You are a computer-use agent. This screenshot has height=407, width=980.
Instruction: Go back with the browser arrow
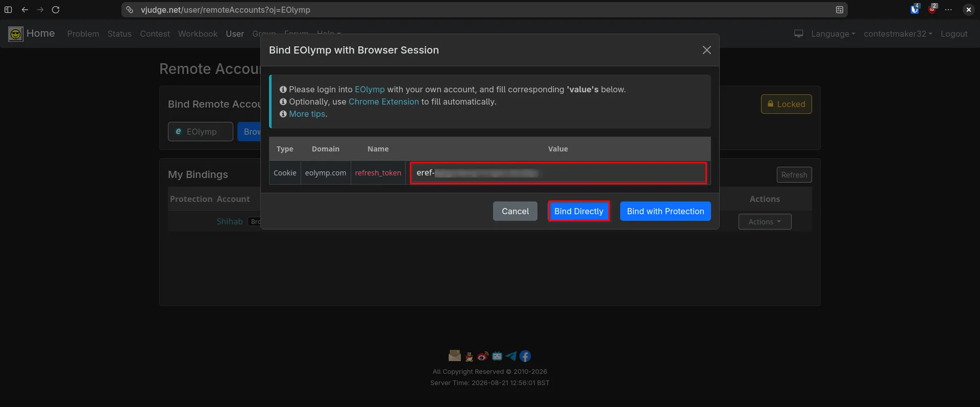[x=24, y=10]
